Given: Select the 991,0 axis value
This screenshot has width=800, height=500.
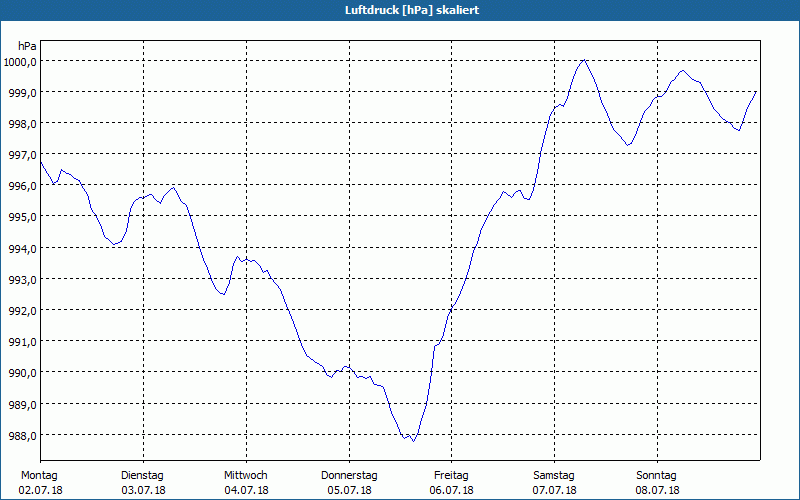Looking at the screenshot, I should click(24, 342).
